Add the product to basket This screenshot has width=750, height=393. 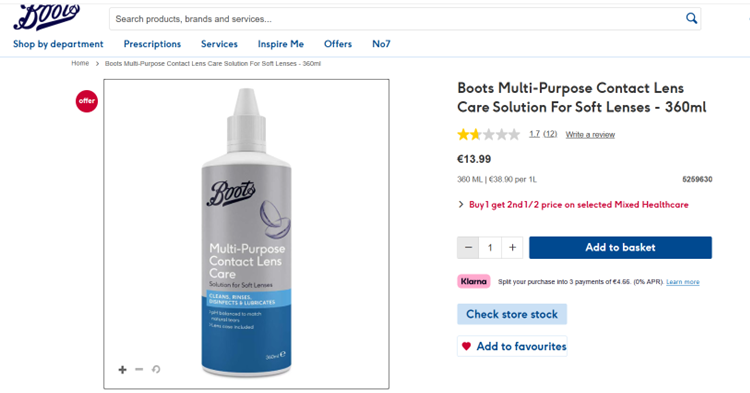pyautogui.click(x=620, y=248)
